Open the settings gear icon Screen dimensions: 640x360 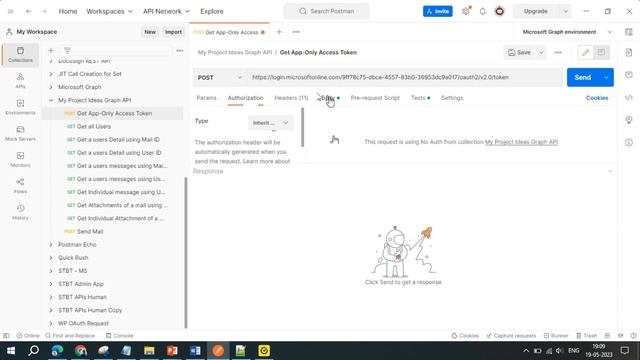click(466, 11)
